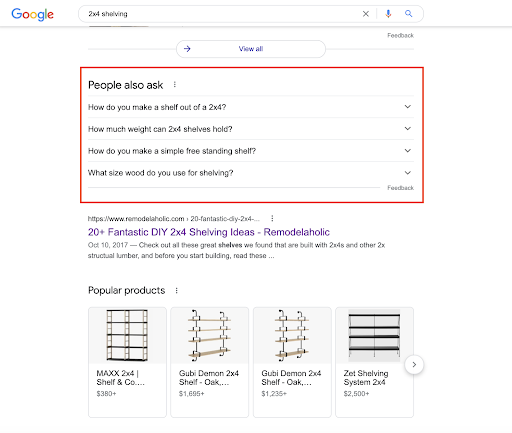The image size is (512, 433).
Task: Expand "How do you make a simple free standing shelf?"
Action: point(251,151)
